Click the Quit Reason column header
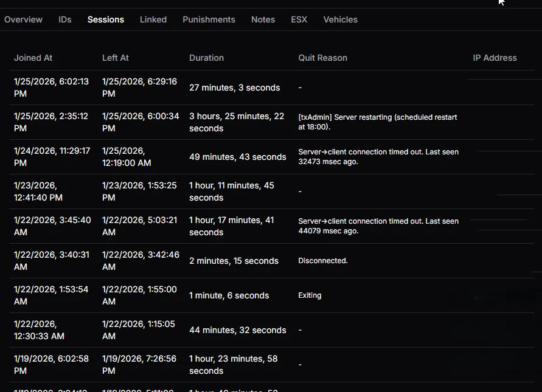Viewport: 542px width, 392px height. pos(322,58)
